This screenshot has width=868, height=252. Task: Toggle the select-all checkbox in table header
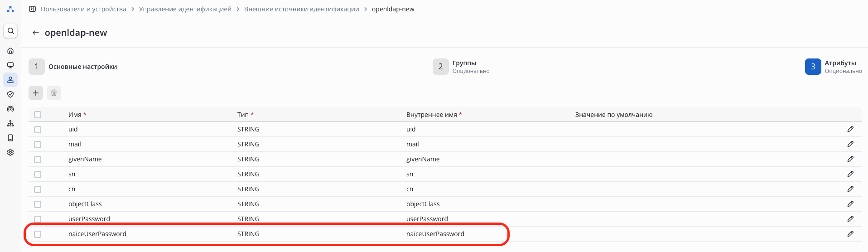click(x=38, y=115)
